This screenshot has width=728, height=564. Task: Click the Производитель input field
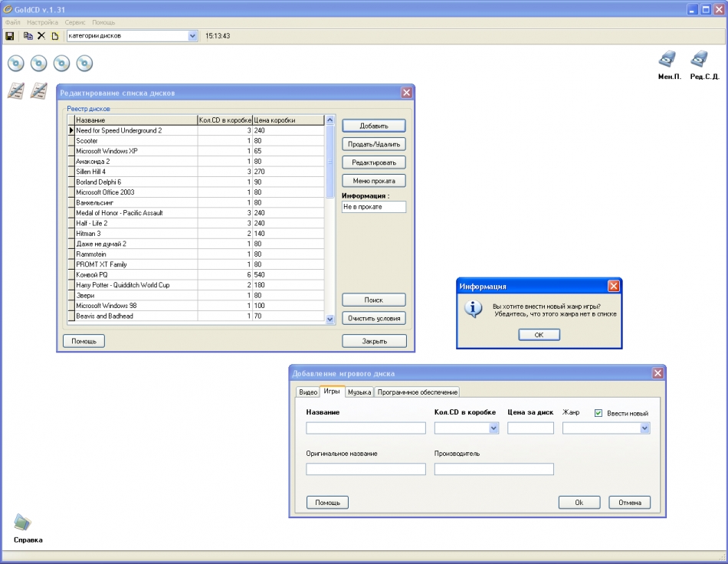coord(494,469)
